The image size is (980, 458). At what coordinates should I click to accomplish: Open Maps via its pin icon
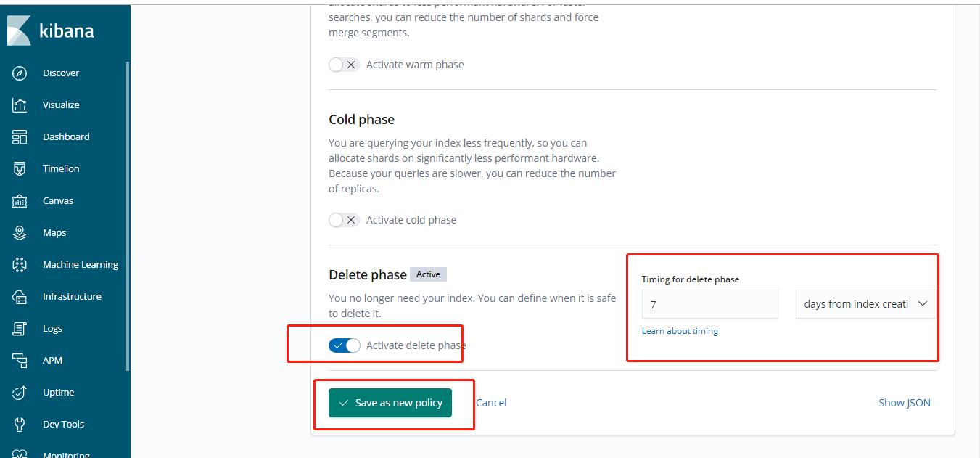(x=20, y=232)
